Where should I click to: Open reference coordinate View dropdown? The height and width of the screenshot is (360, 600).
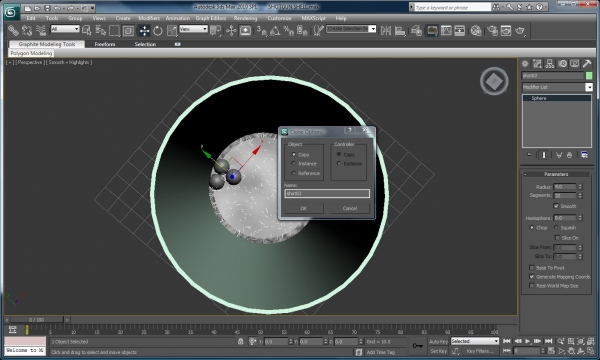tap(193, 29)
